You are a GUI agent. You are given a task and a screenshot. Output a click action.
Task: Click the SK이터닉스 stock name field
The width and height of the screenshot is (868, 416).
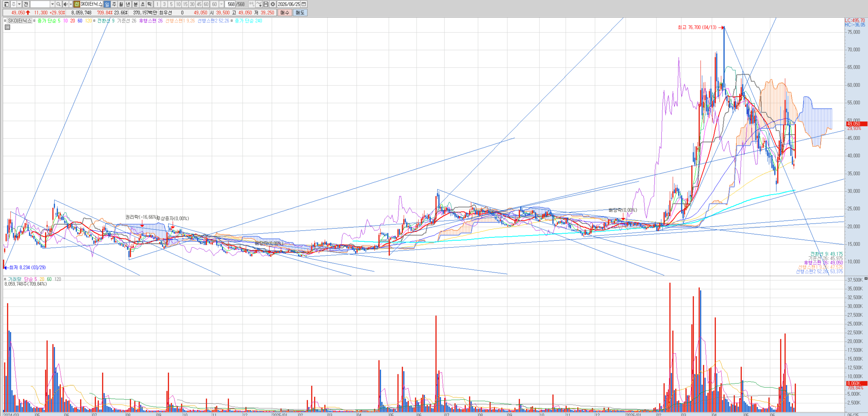(91, 4)
